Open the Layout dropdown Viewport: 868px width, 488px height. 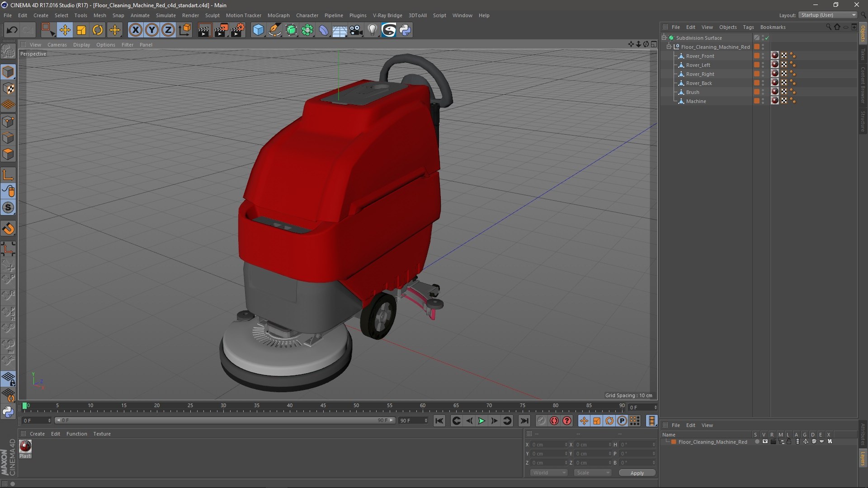[x=828, y=15]
